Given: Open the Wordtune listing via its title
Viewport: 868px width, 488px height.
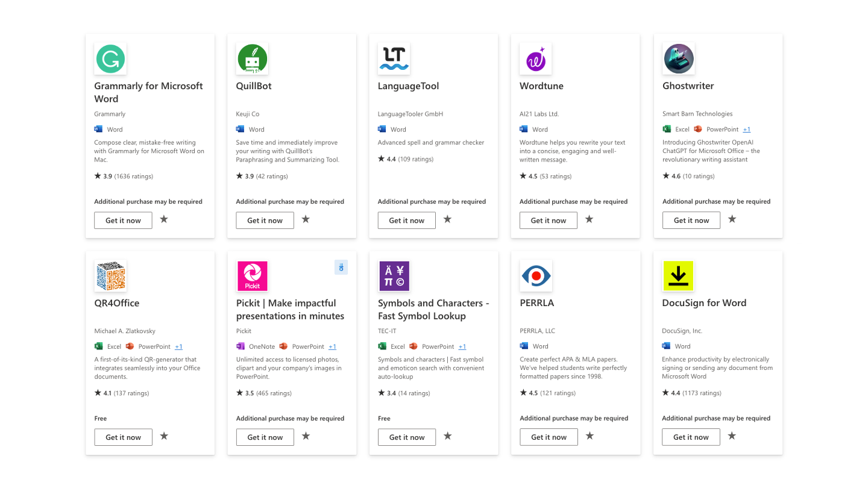Looking at the screenshot, I should [541, 86].
